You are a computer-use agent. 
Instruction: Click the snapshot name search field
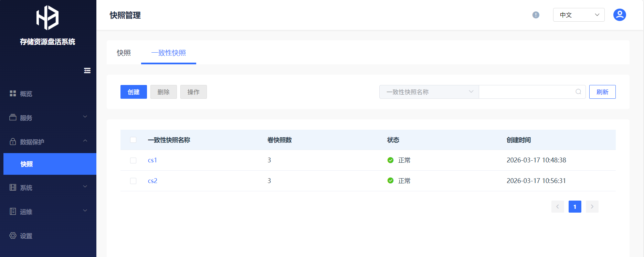point(527,92)
